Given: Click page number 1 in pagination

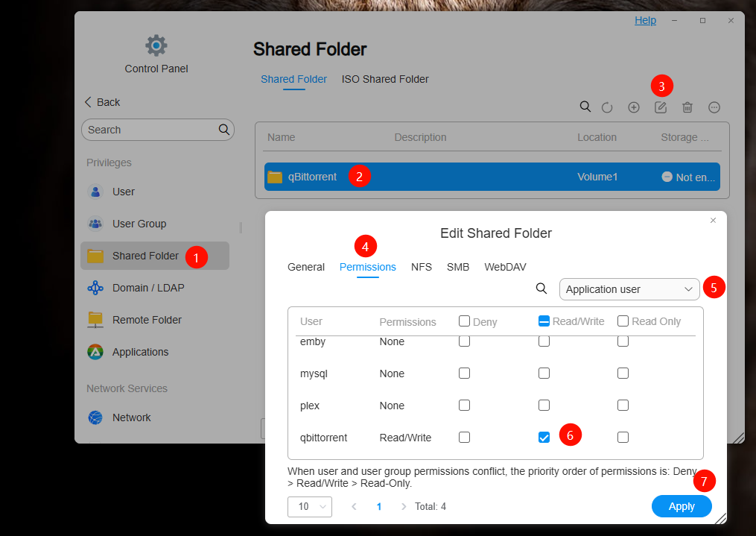Looking at the screenshot, I should (379, 507).
